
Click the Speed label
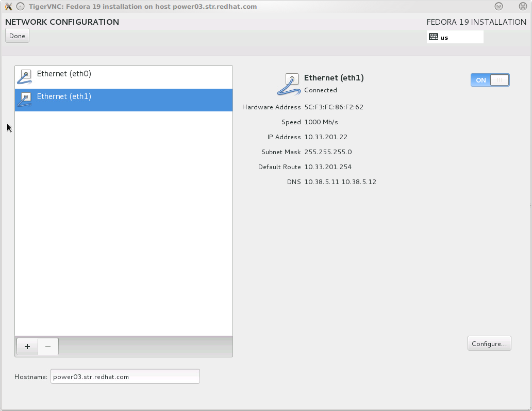pos(291,122)
